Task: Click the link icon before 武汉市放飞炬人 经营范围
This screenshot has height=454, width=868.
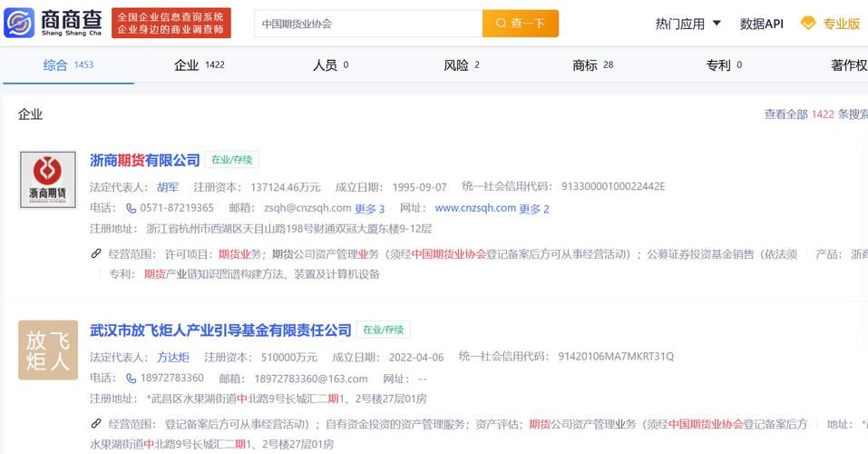Action: click(96, 424)
